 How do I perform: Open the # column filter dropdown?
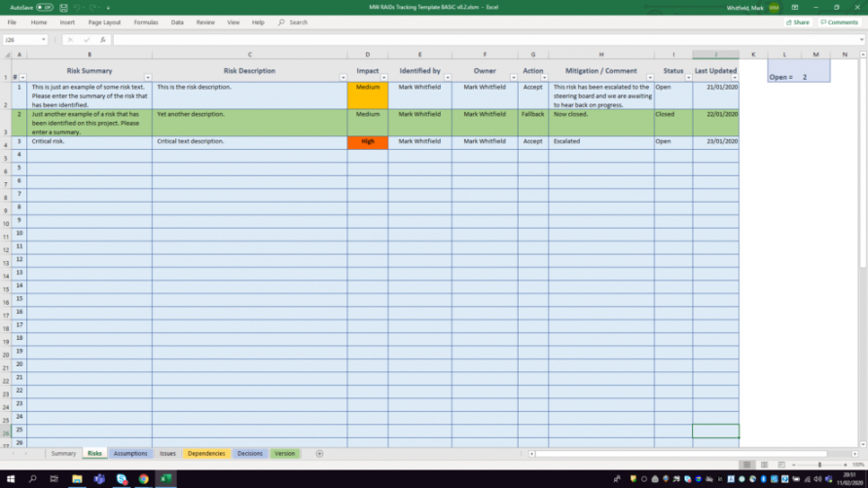[22, 78]
